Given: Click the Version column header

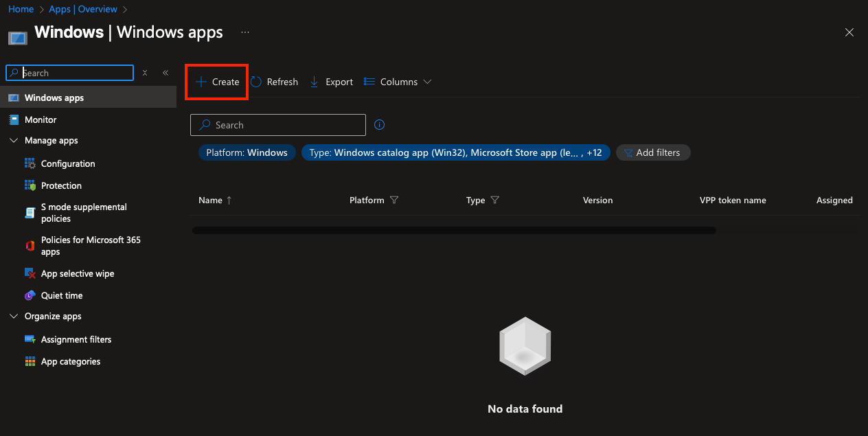Looking at the screenshot, I should (597, 200).
